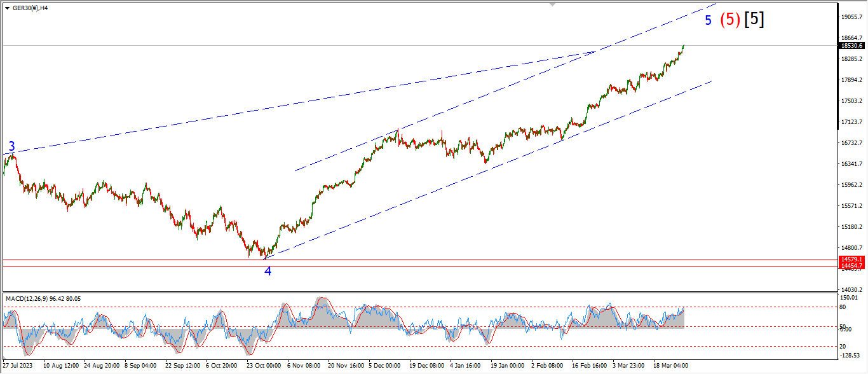This screenshot has height=374, width=868.
Task: Click the MACD scale value -128.53
Action: (x=850, y=355)
